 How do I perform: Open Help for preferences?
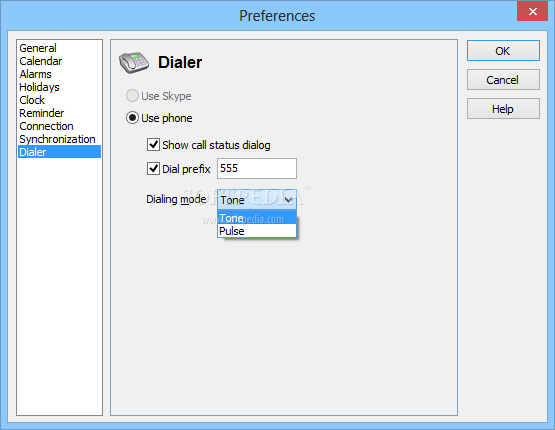(503, 109)
